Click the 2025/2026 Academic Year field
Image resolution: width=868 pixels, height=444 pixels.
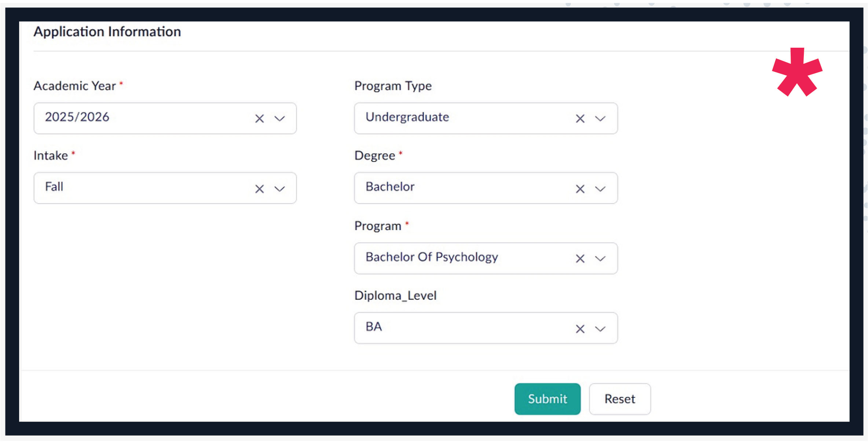[139, 118]
